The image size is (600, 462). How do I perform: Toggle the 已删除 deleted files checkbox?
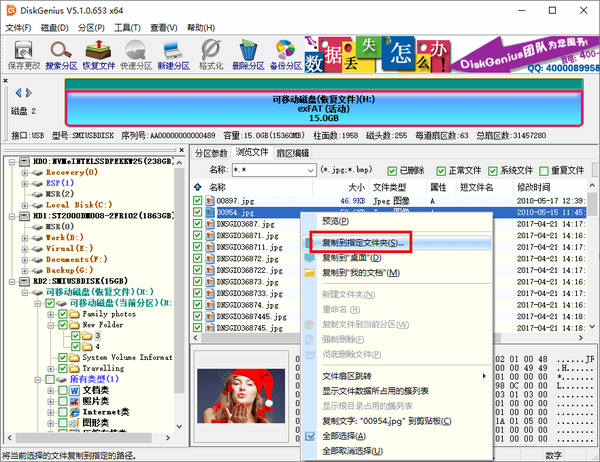(x=391, y=170)
